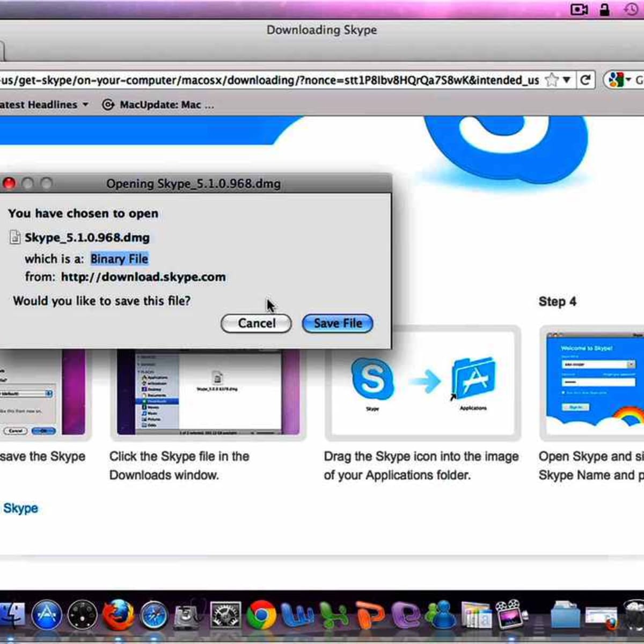Open the MacUpdate: Mac bookmark
The image size is (644, 644).
coord(158,105)
